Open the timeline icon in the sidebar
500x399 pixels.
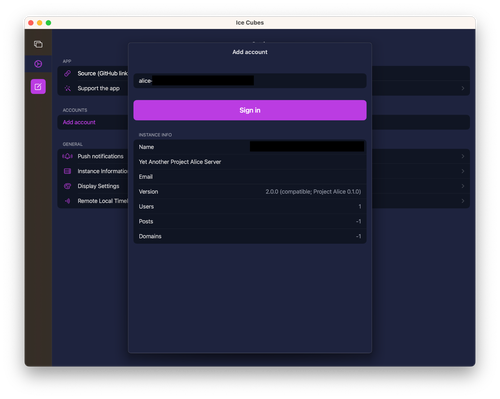click(38, 44)
